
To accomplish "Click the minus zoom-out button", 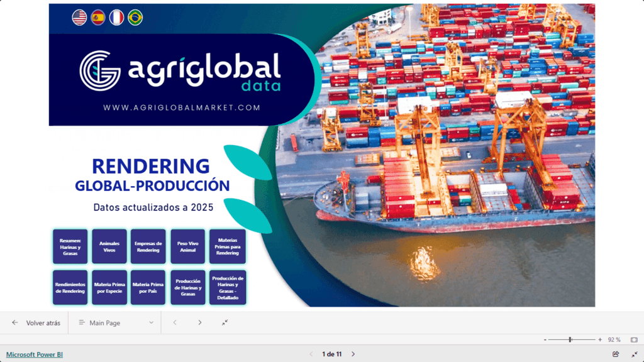I will pos(545,339).
